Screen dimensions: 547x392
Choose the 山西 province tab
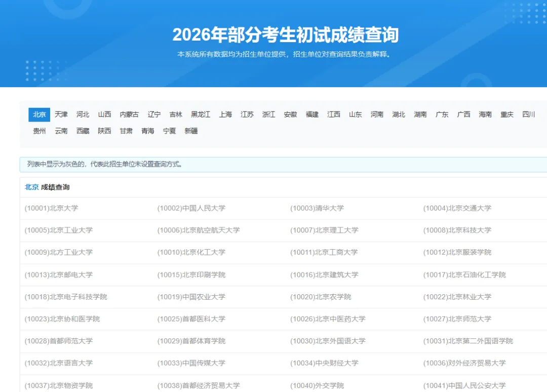(104, 114)
